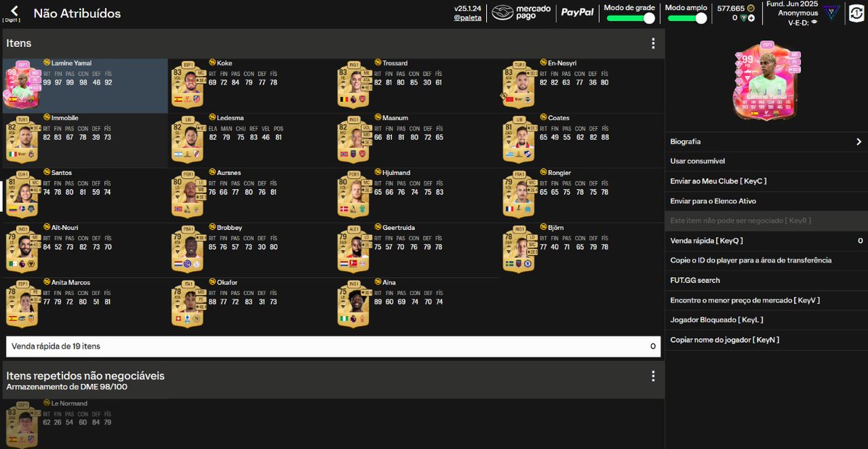Choose Enviar para o Elenco Ativo
The height and width of the screenshot is (449, 868).
(x=766, y=201)
